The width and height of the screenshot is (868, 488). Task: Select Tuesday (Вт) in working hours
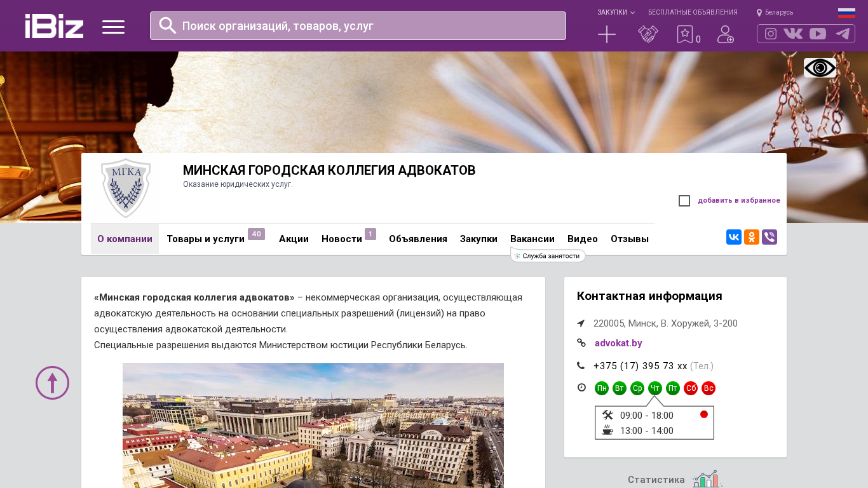620,388
